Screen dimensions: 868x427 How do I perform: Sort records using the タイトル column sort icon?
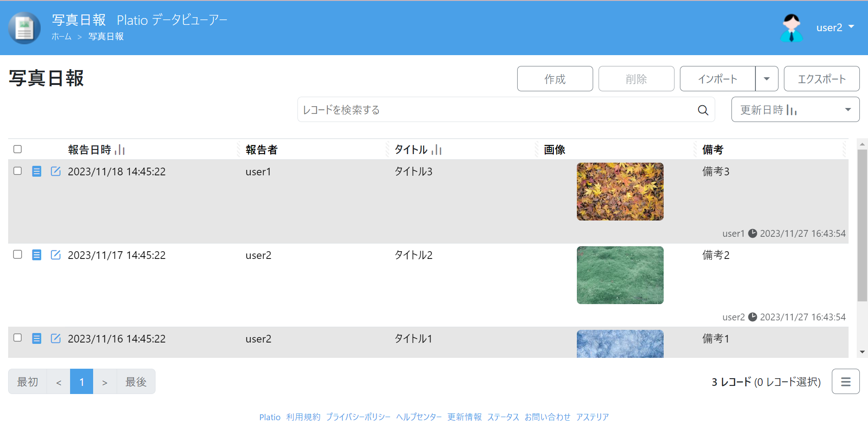coord(437,150)
